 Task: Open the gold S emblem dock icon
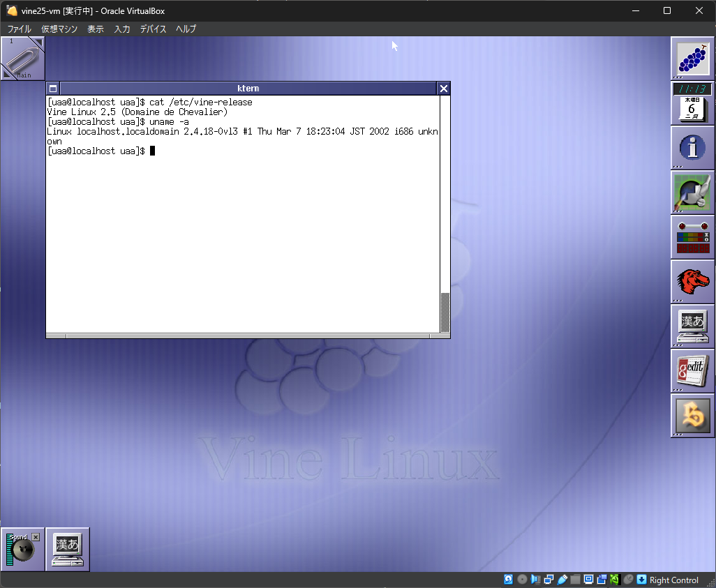pyautogui.click(x=692, y=415)
